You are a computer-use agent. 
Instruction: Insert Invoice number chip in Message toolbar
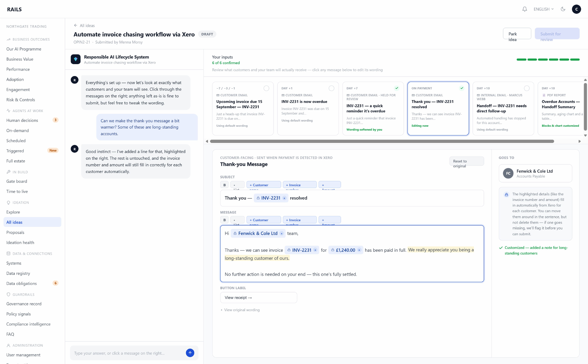[x=300, y=220]
